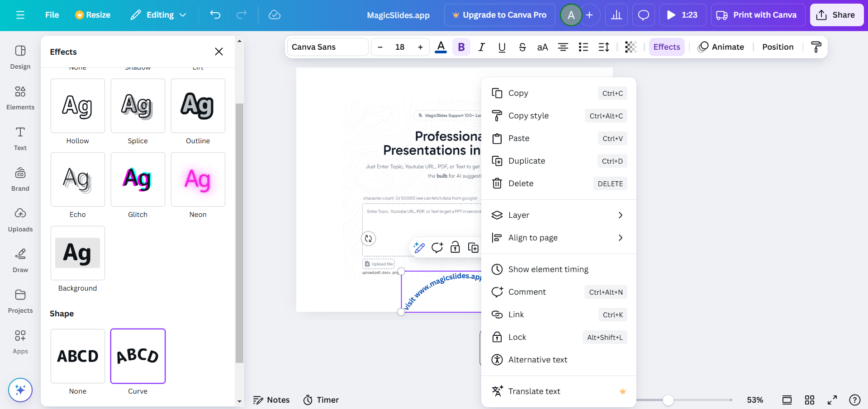Open the Canva Sans font selector
Image resolution: width=868 pixels, height=409 pixels.
[328, 47]
